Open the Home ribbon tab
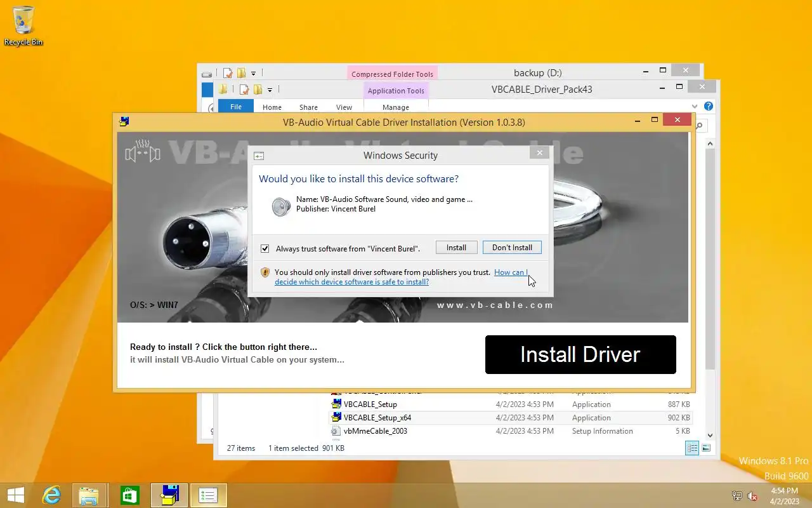 [x=272, y=107]
